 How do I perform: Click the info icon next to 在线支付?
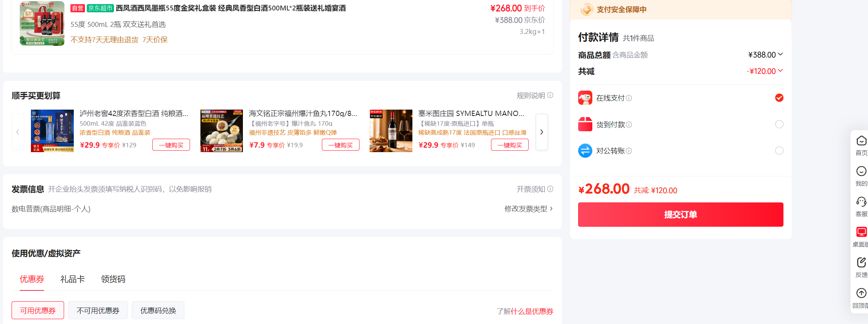[x=629, y=98]
